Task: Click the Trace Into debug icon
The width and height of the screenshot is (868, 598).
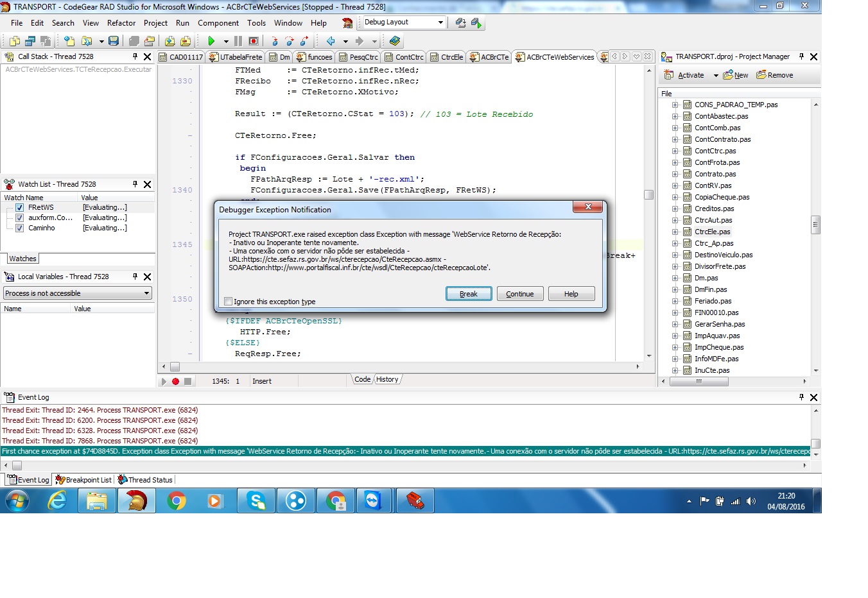Action: [x=274, y=41]
